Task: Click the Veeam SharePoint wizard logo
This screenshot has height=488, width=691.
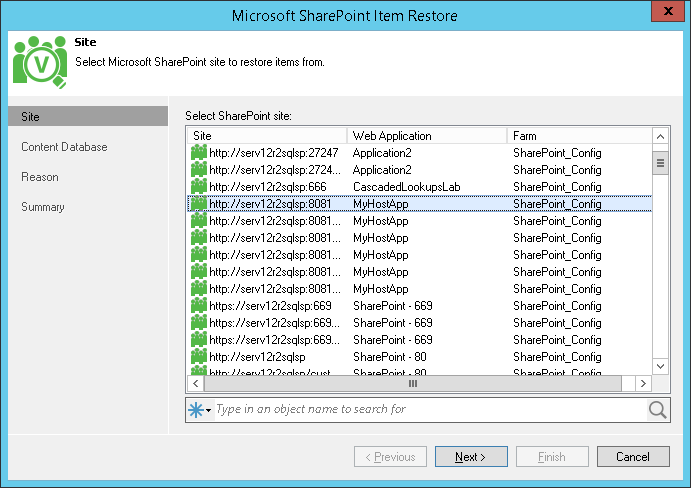Action: coord(40,62)
